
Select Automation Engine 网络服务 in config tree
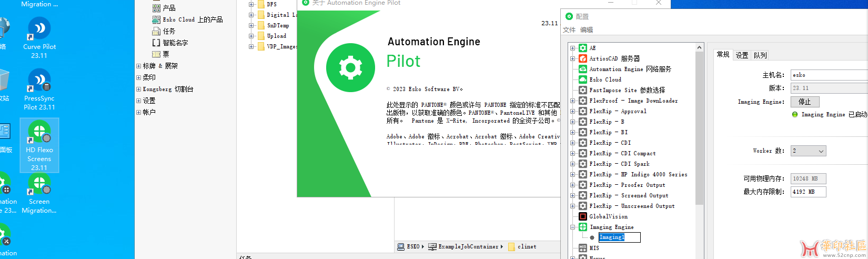click(630, 69)
